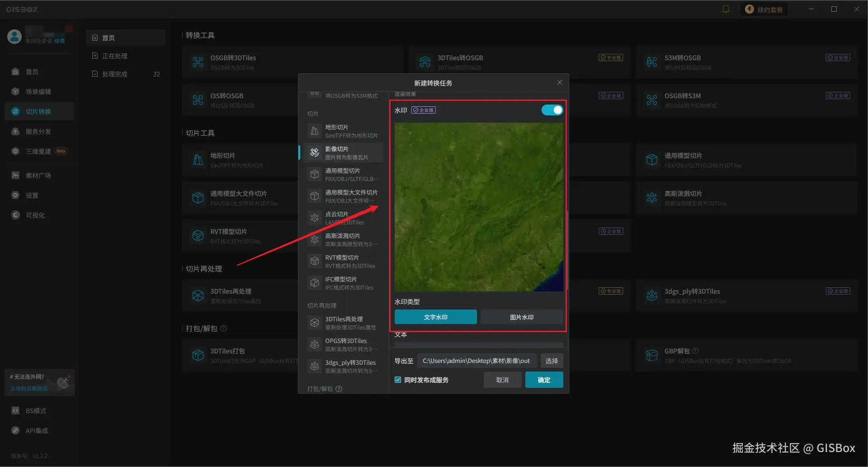868x467 pixels.
Task: Open the notification bell
Action: point(726,9)
